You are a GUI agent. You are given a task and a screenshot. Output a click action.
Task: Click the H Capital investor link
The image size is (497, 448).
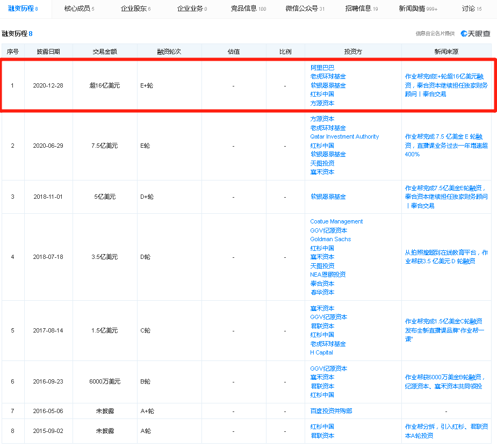click(321, 352)
